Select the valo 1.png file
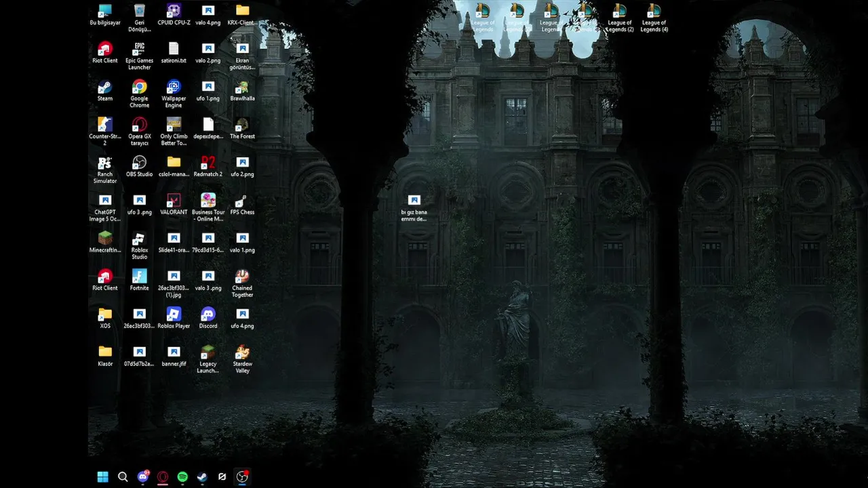The height and width of the screenshot is (488, 868). click(x=242, y=243)
